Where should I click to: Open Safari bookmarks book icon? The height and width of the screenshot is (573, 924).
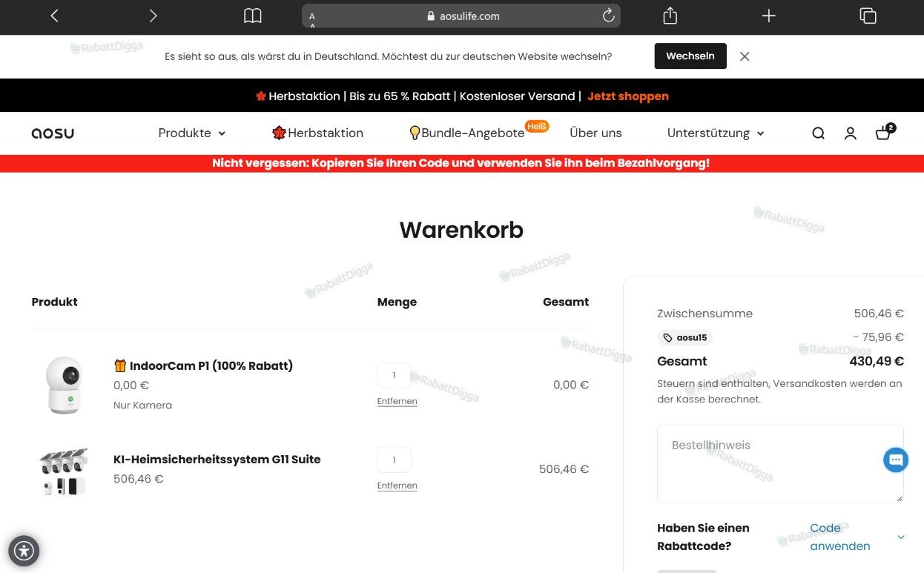[253, 16]
